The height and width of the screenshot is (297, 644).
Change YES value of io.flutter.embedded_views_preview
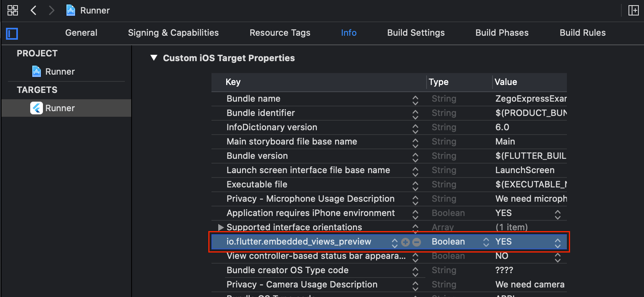click(557, 242)
